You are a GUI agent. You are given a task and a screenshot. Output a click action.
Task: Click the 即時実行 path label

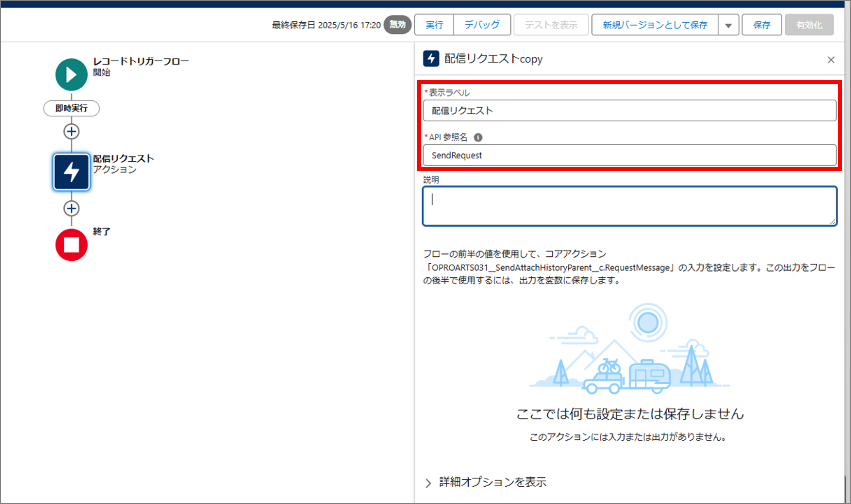(71, 108)
